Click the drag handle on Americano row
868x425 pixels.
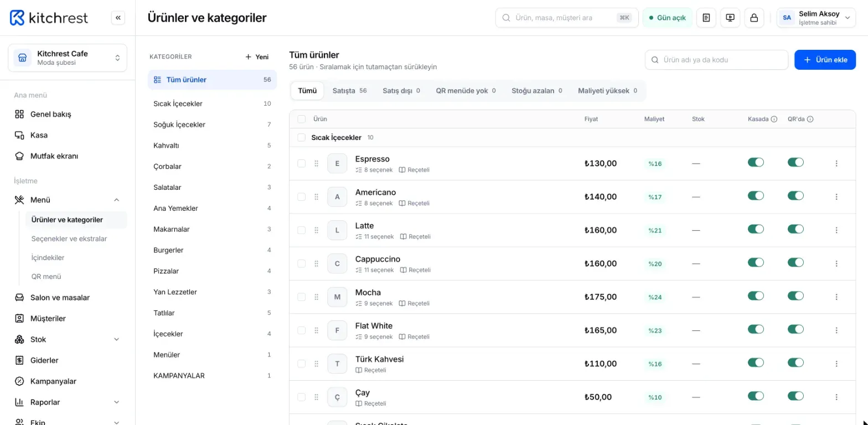click(317, 197)
